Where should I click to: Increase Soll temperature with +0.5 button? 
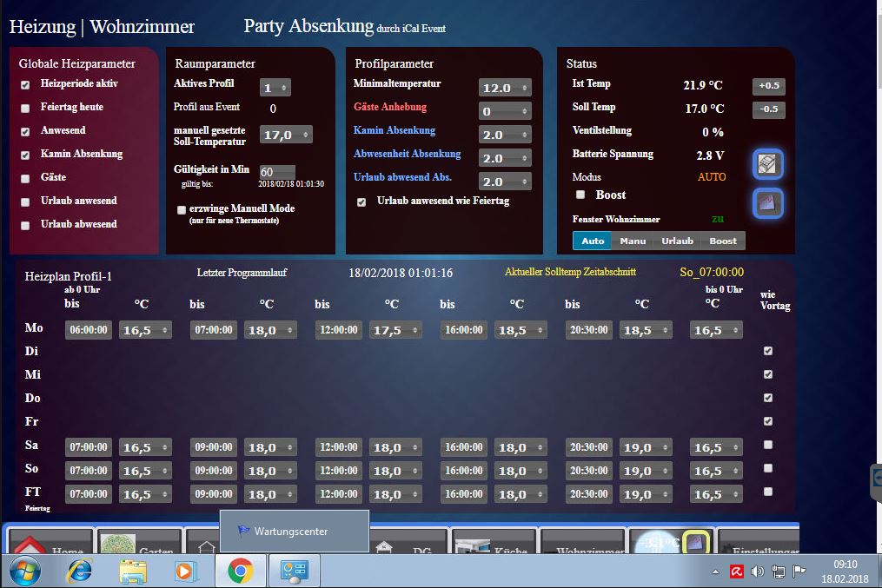pos(769,85)
